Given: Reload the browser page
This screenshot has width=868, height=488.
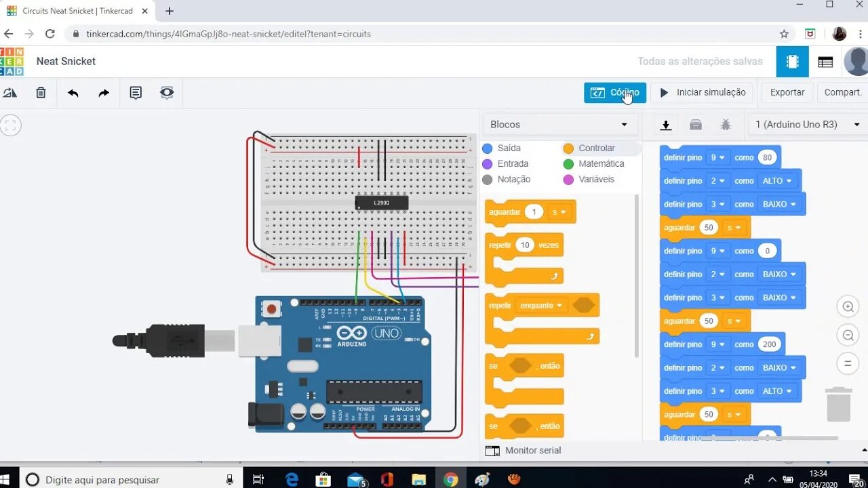Looking at the screenshot, I should point(50,34).
